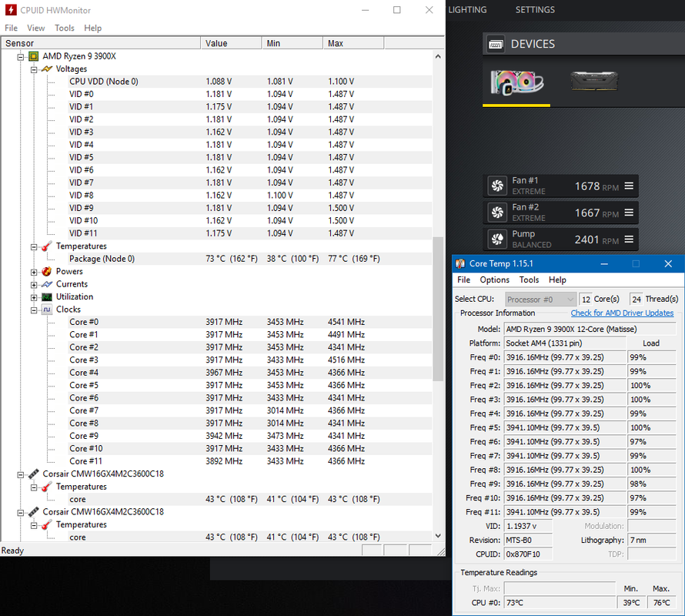Click the thermometer icon under first Corsair memory
685x616 pixels.
(x=47, y=487)
